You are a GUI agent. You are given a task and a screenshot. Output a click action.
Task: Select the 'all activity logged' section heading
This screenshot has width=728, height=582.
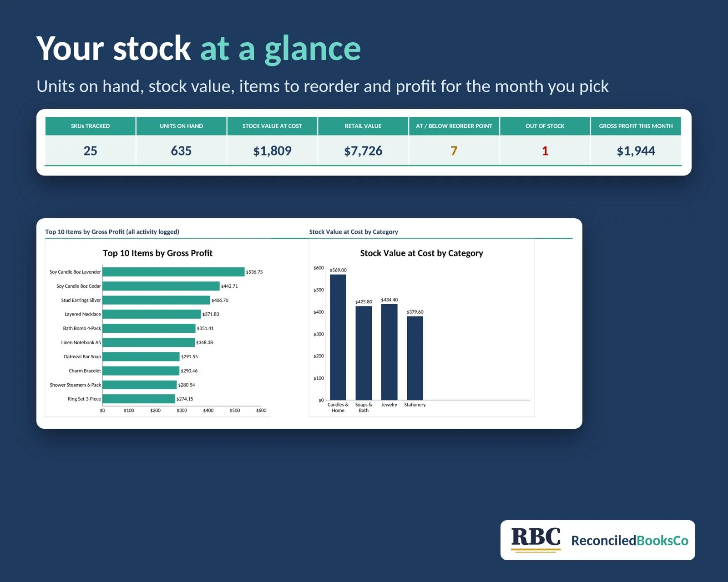click(x=112, y=232)
